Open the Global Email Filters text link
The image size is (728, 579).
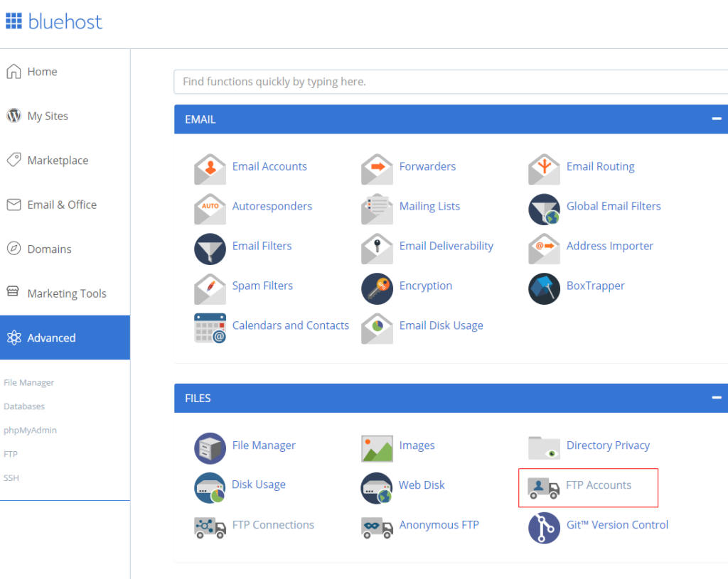pyautogui.click(x=614, y=207)
